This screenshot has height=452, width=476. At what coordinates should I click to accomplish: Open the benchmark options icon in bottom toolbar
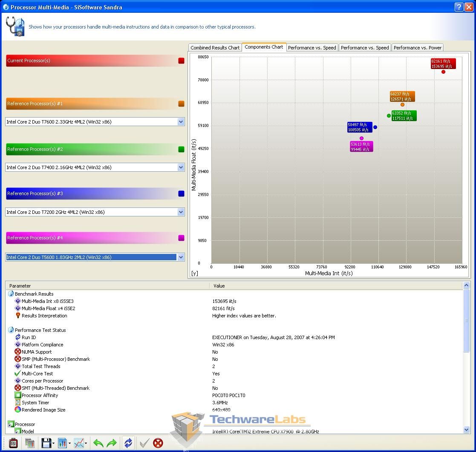point(13,443)
